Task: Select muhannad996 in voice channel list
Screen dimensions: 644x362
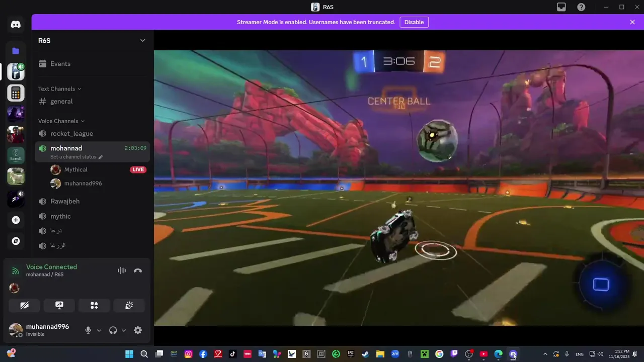Action: (x=98, y=184)
